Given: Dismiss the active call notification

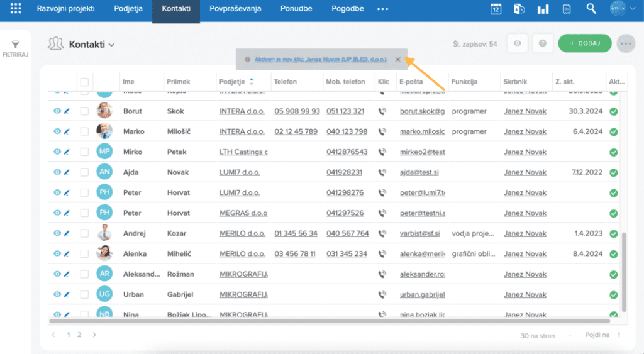Looking at the screenshot, I should pos(397,60).
